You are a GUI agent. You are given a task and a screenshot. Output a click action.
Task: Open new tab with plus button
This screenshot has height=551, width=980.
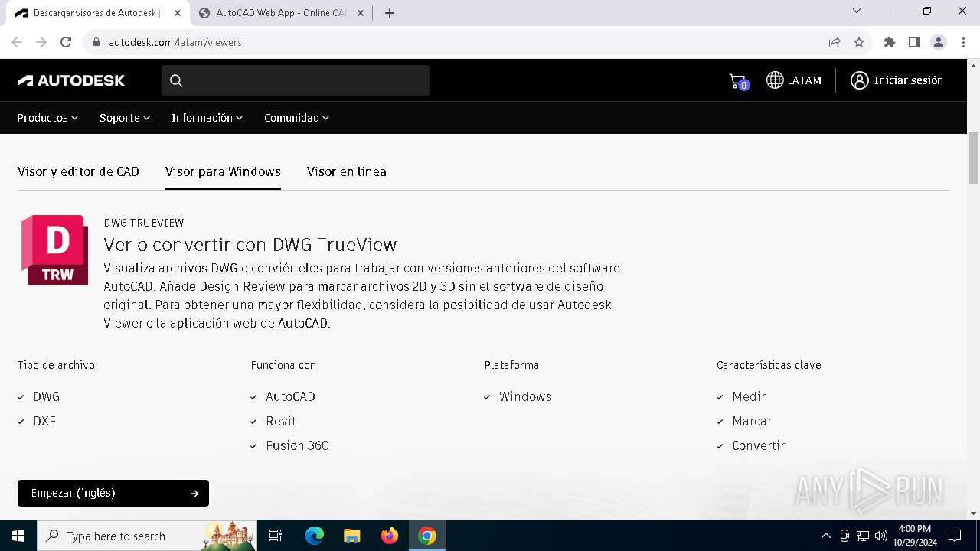[x=390, y=13]
